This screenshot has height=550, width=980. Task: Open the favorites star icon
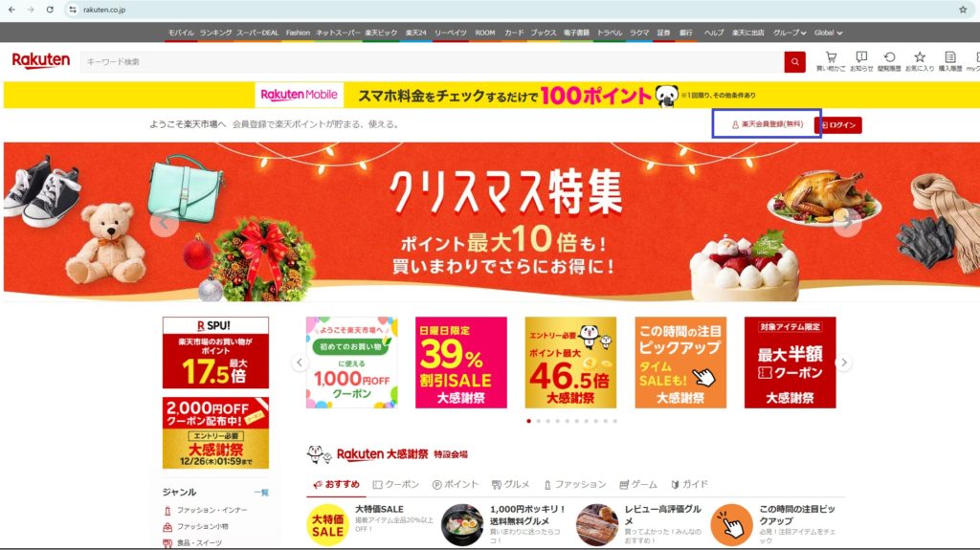920,60
